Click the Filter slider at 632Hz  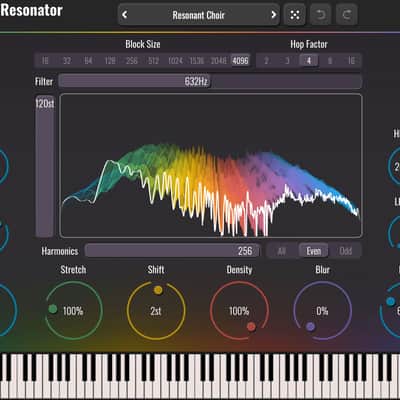point(210,81)
